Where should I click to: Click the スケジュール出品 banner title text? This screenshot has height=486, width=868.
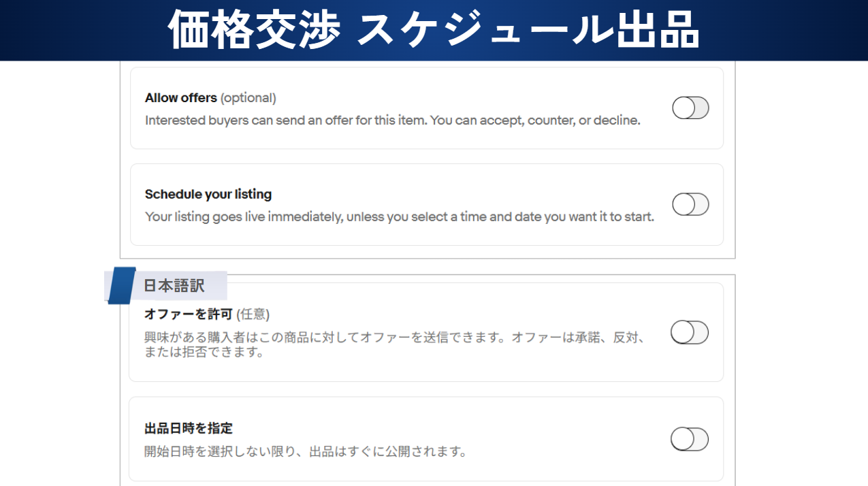click(528, 31)
